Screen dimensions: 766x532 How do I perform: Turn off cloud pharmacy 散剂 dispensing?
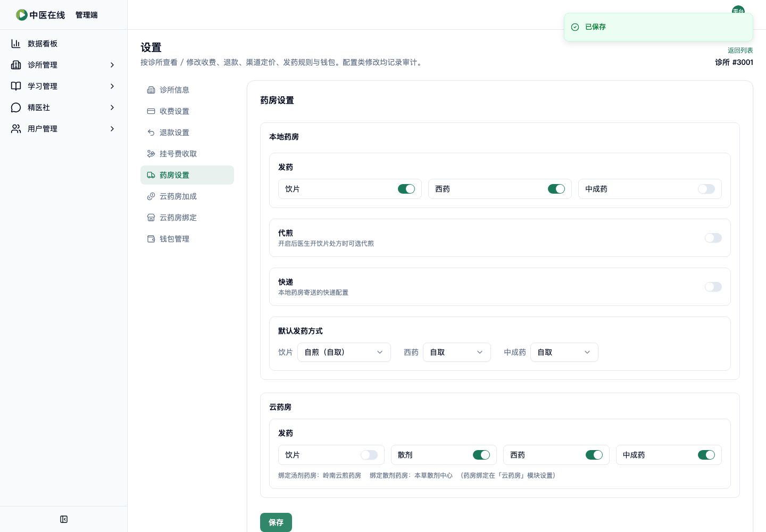481,455
